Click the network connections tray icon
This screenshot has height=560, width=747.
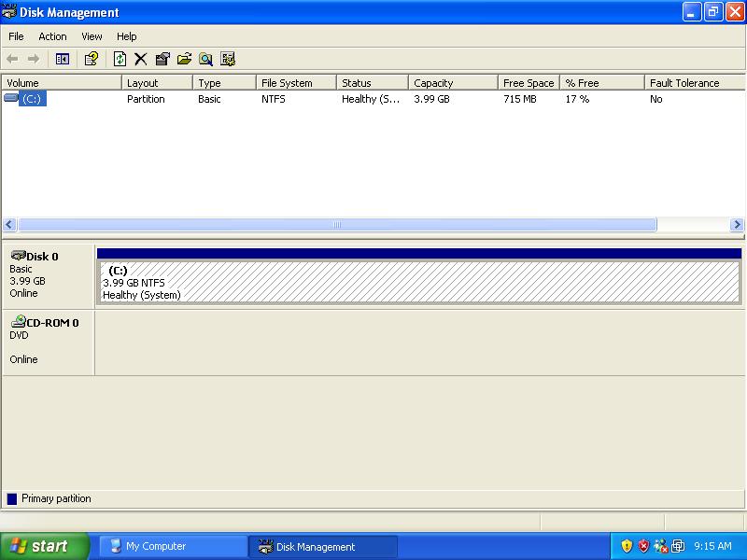[x=661, y=546]
